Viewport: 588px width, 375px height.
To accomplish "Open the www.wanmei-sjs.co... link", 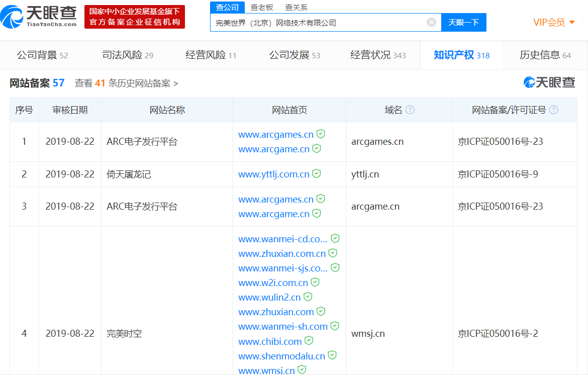I will click(x=283, y=268).
